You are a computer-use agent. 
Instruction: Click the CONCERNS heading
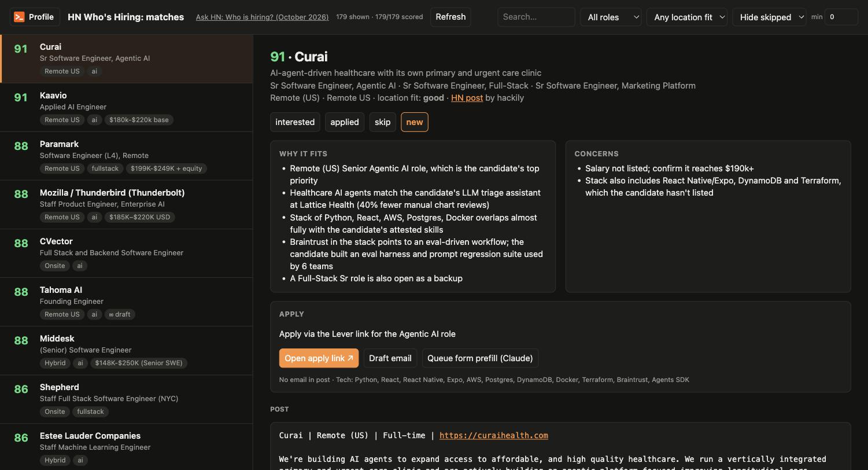coord(596,154)
